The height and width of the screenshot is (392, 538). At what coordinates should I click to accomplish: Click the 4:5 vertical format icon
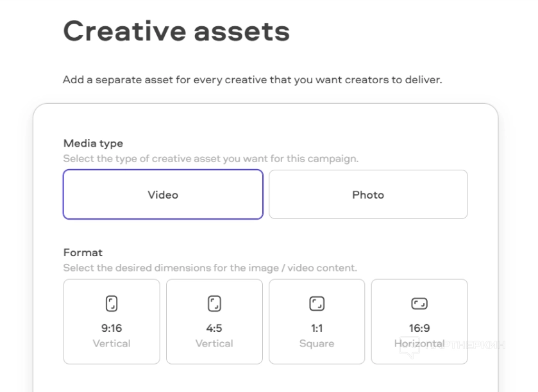pos(214,304)
